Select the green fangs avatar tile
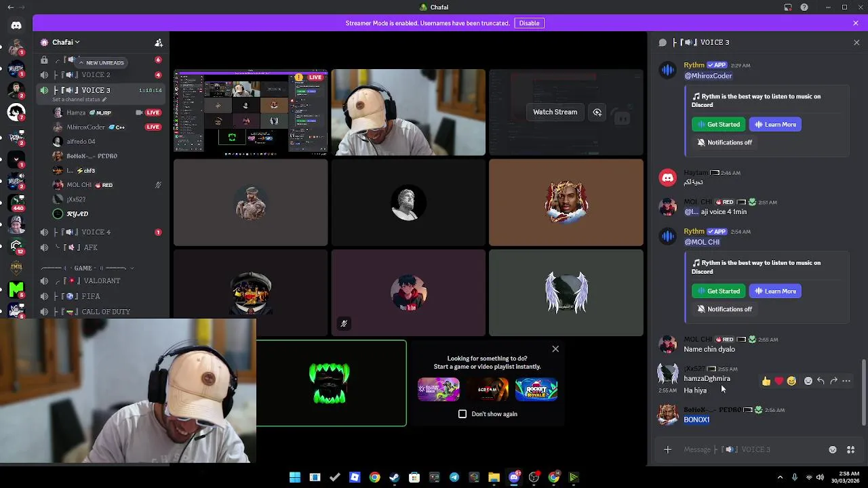Screen dimensions: 868x488 (331, 384)
